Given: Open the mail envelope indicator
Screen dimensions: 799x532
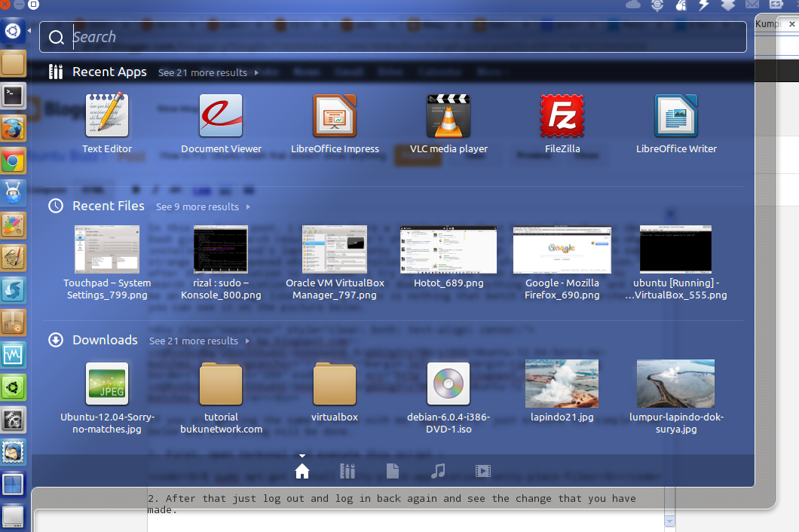Looking at the screenshot, I should tap(751, 5).
